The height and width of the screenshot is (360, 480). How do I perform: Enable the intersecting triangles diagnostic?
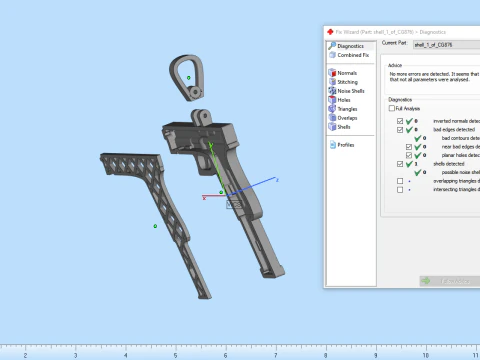400,190
